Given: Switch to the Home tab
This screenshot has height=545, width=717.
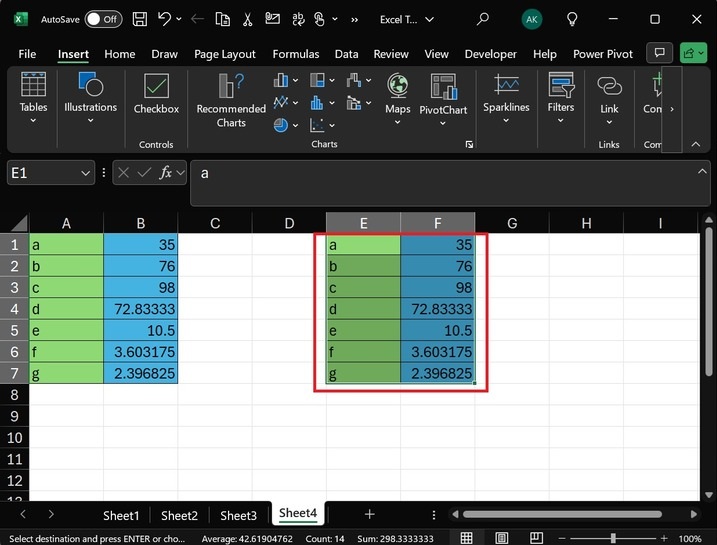Looking at the screenshot, I should pos(120,54).
